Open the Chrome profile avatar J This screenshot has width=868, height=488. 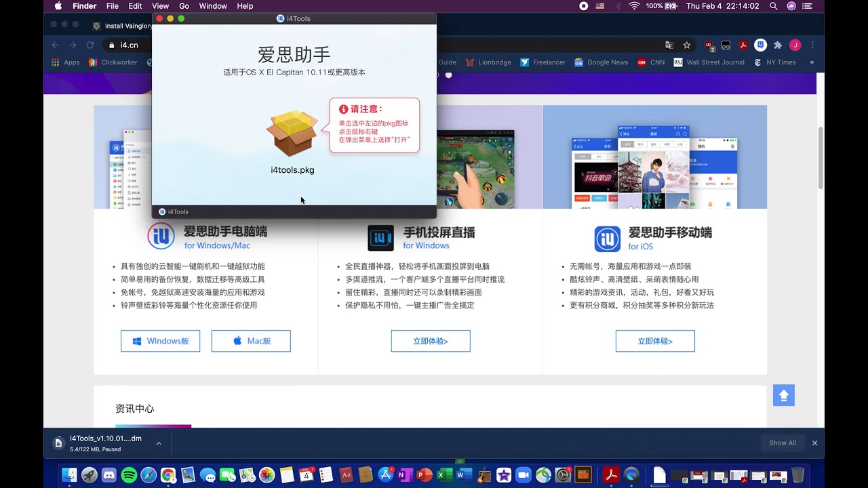(x=795, y=45)
